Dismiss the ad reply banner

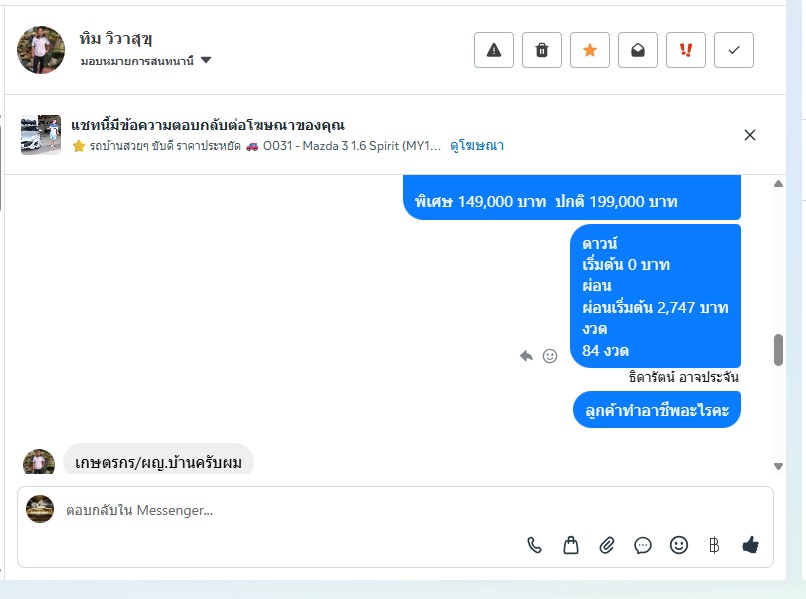coord(749,135)
